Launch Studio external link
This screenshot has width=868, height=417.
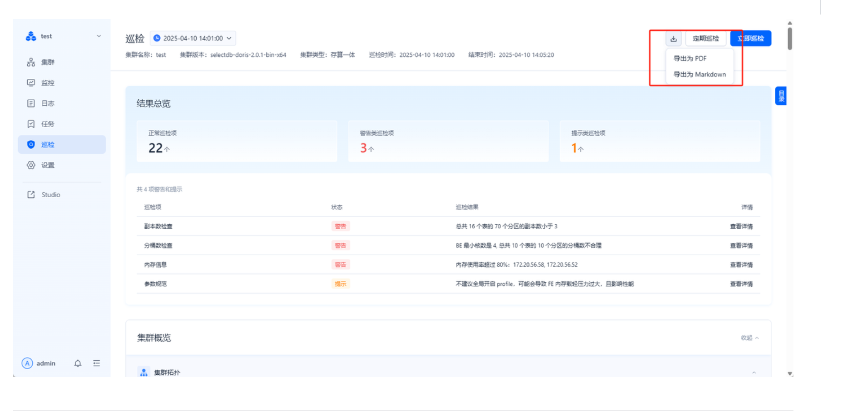(x=50, y=195)
